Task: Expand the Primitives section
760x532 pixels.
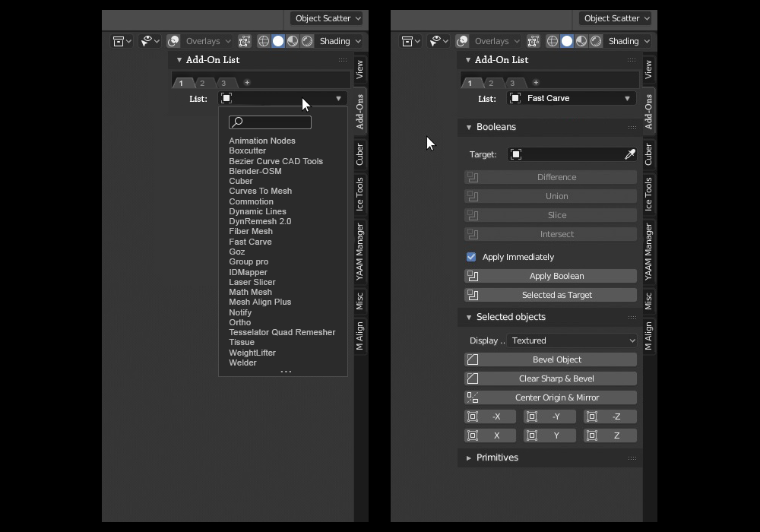Action: [469, 458]
